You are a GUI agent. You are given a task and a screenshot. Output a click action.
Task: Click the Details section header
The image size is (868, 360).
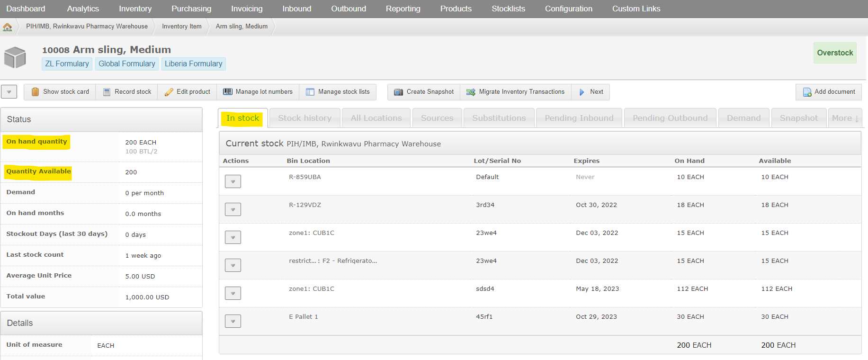pos(101,323)
